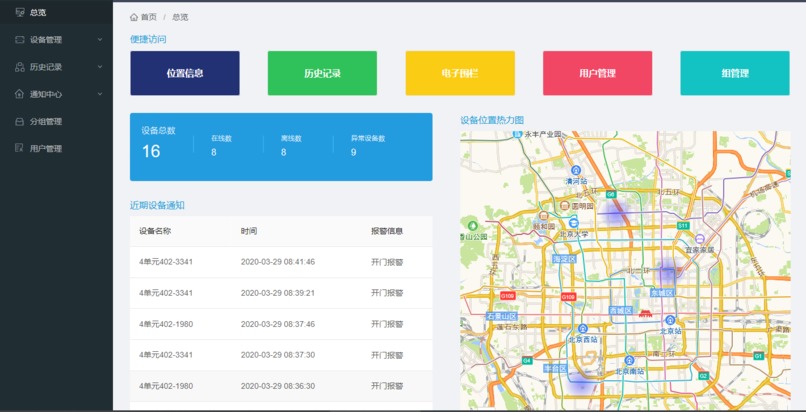Click the 北京站 station marker on map
806x412 pixels.
pos(670,321)
